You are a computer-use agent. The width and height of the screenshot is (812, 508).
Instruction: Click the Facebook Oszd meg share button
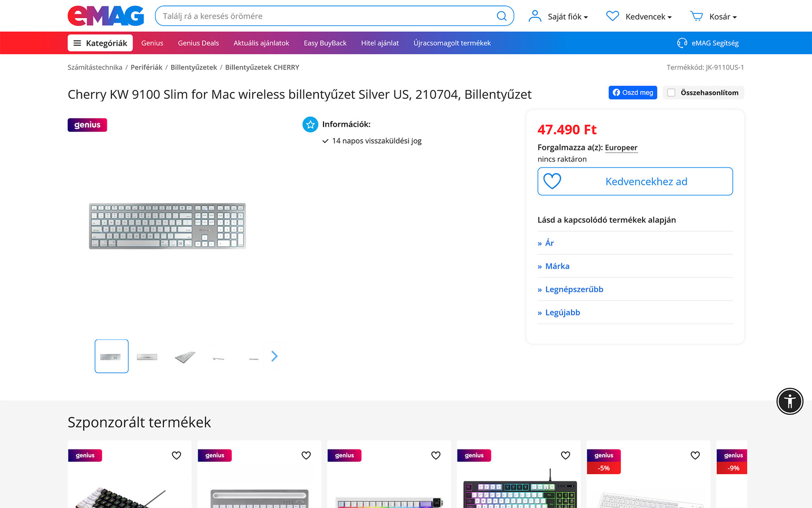click(632, 92)
